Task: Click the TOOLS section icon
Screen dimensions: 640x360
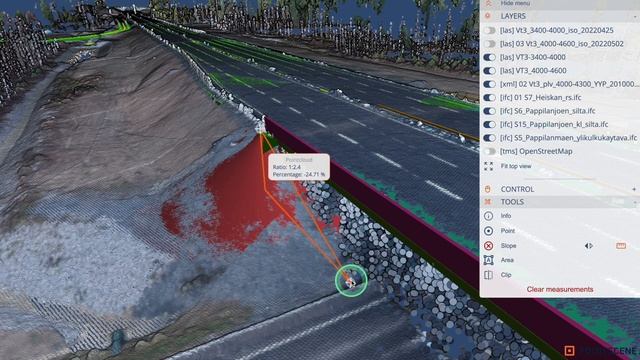Action: (488, 202)
